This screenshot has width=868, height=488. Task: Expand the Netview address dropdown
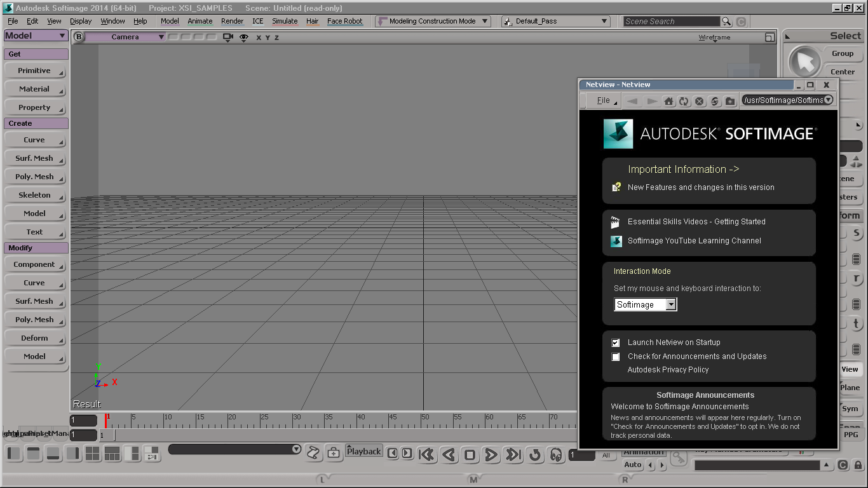829,100
